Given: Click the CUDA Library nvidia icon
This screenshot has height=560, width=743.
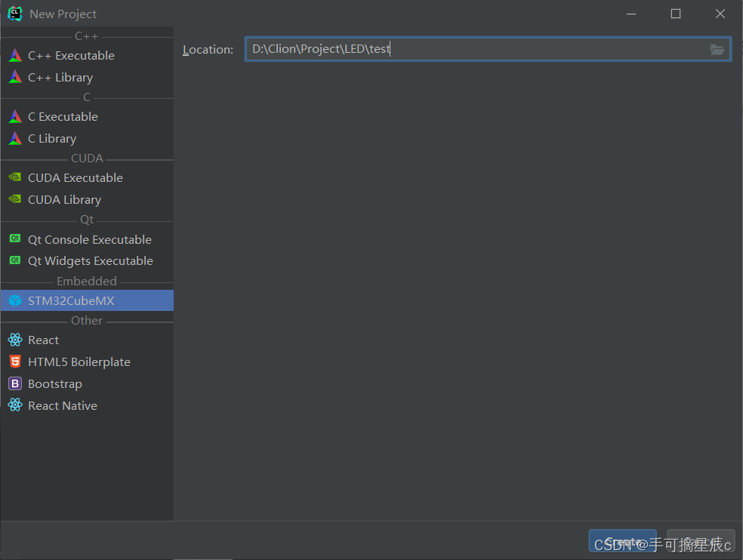Looking at the screenshot, I should (x=15, y=199).
